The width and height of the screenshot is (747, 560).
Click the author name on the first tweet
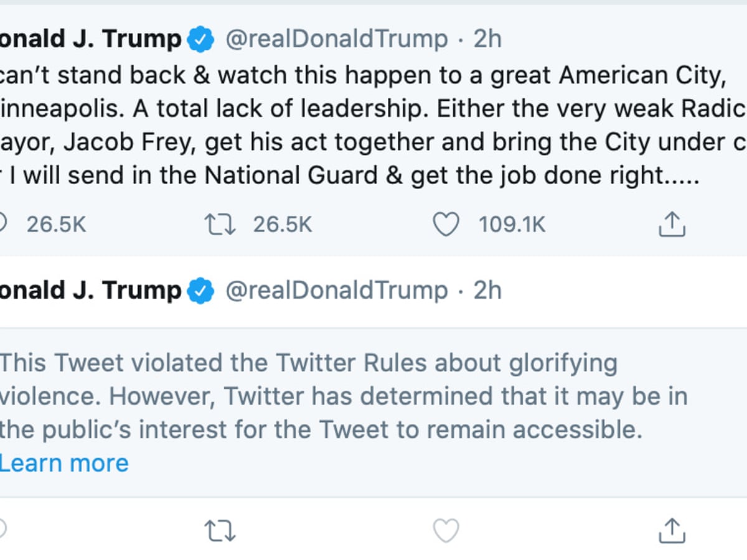(90, 40)
